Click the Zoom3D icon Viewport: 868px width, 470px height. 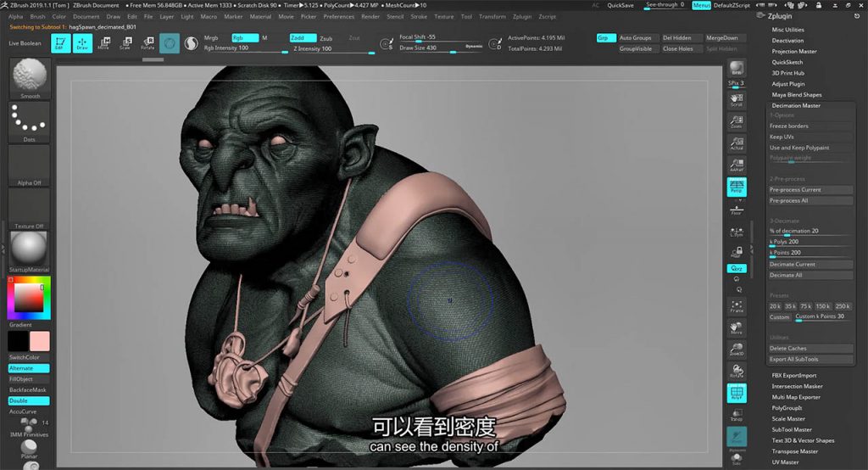(737, 350)
